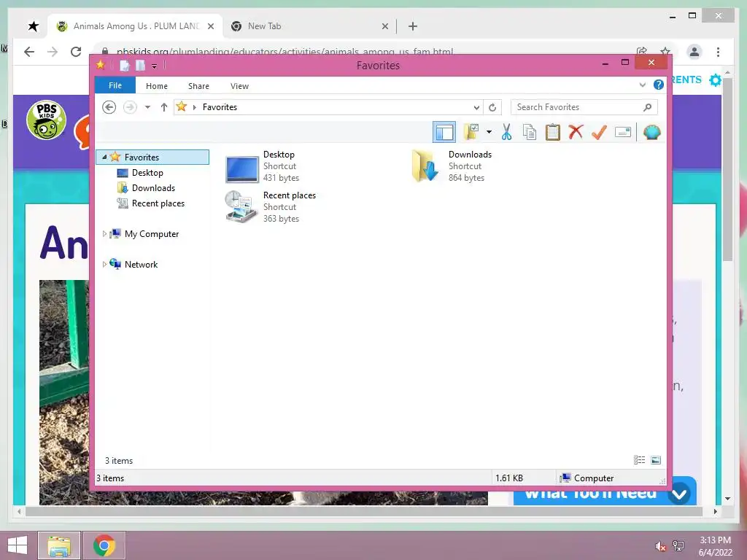
Task: Select Network in the navigation pane
Action: tap(141, 264)
